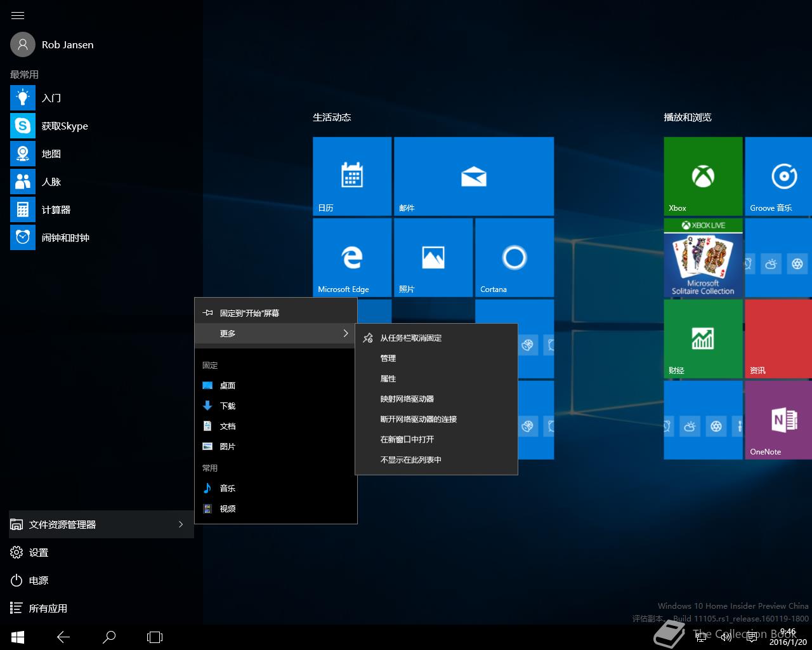
Task: Click the volume speaker tray icon
Action: 726,637
